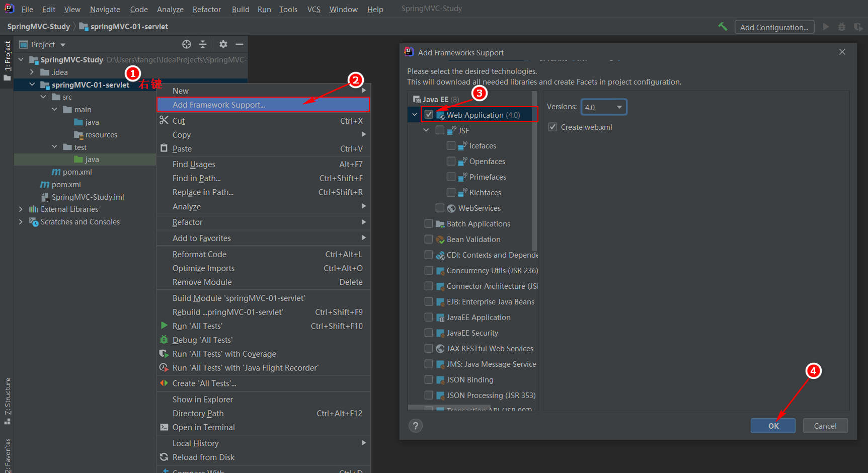Screen dimensions: 868x473
Task: Click springMVC-01-servlet breadcrumb
Action: tap(124, 27)
